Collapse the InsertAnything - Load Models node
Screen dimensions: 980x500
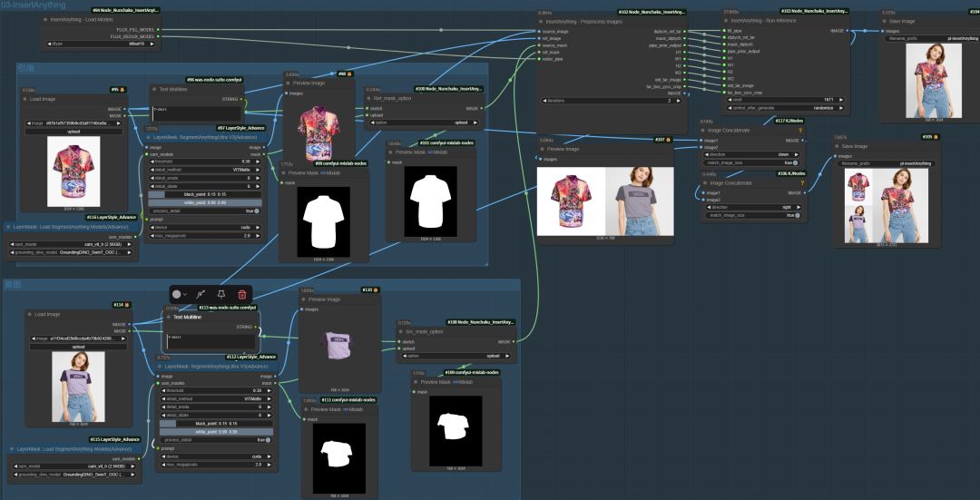pos(45,19)
